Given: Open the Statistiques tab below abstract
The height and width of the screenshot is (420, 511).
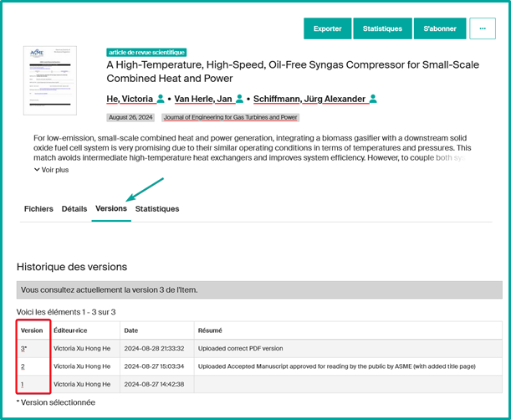Looking at the screenshot, I should pyautogui.click(x=157, y=208).
